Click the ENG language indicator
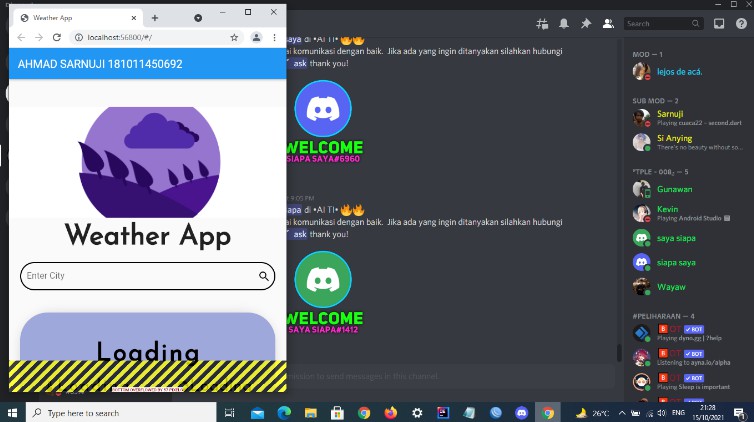This screenshot has height=422, width=754. [x=679, y=412]
